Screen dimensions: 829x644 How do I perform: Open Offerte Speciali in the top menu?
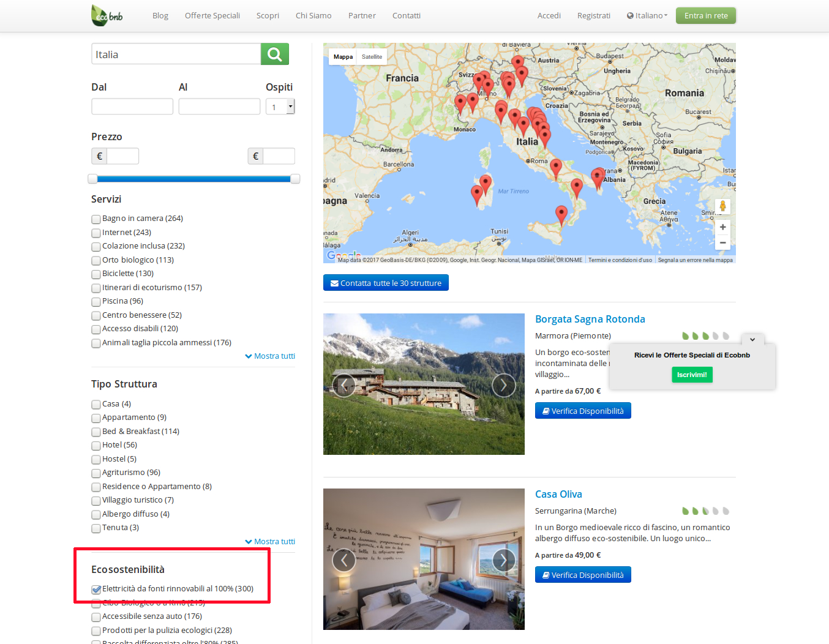click(212, 16)
